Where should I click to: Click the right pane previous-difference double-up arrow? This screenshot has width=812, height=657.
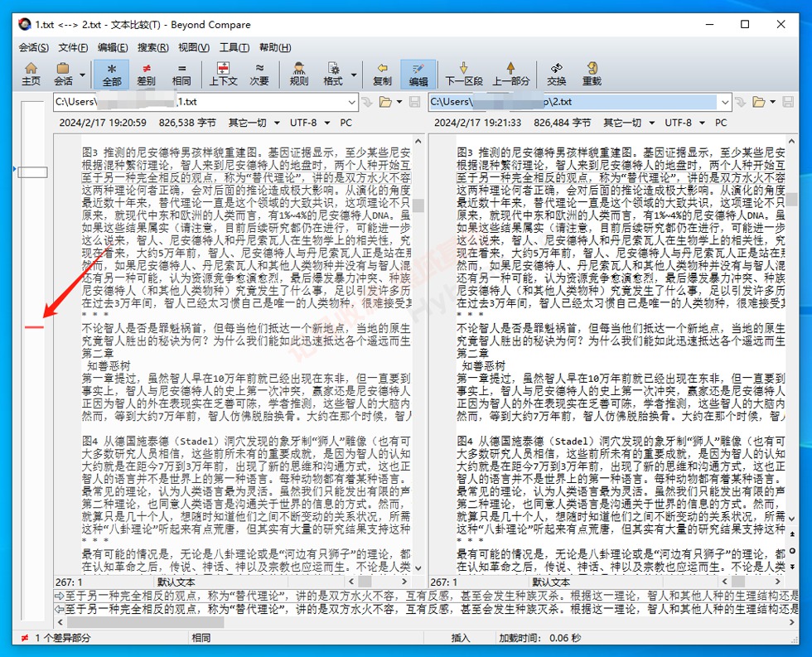[x=792, y=534]
